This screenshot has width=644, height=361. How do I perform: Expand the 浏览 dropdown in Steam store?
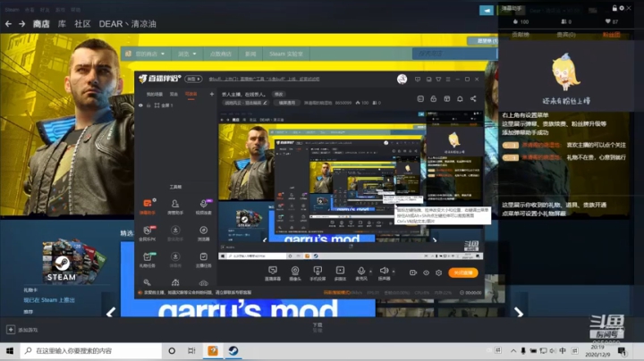(187, 54)
